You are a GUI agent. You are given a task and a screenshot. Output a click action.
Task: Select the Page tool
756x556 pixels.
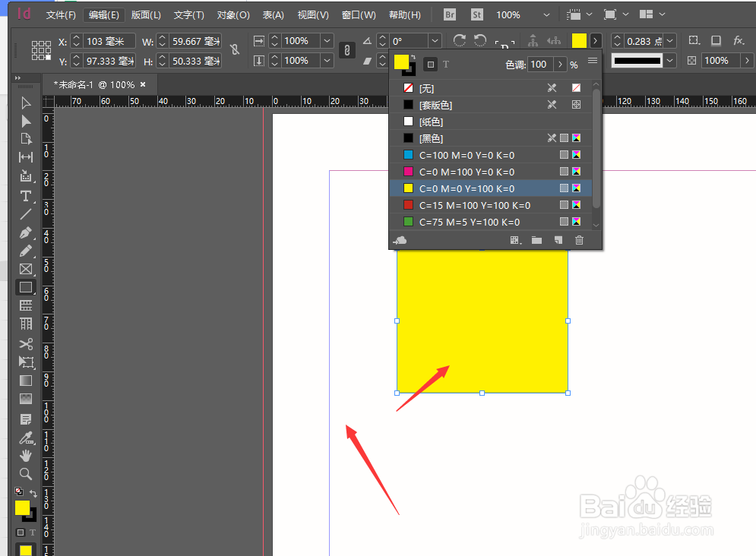[26, 139]
